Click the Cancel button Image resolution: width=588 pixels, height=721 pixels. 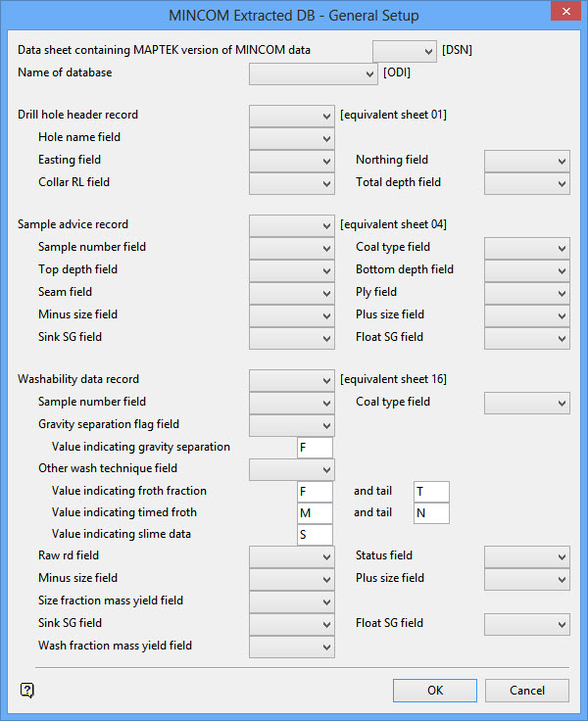(527, 691)
